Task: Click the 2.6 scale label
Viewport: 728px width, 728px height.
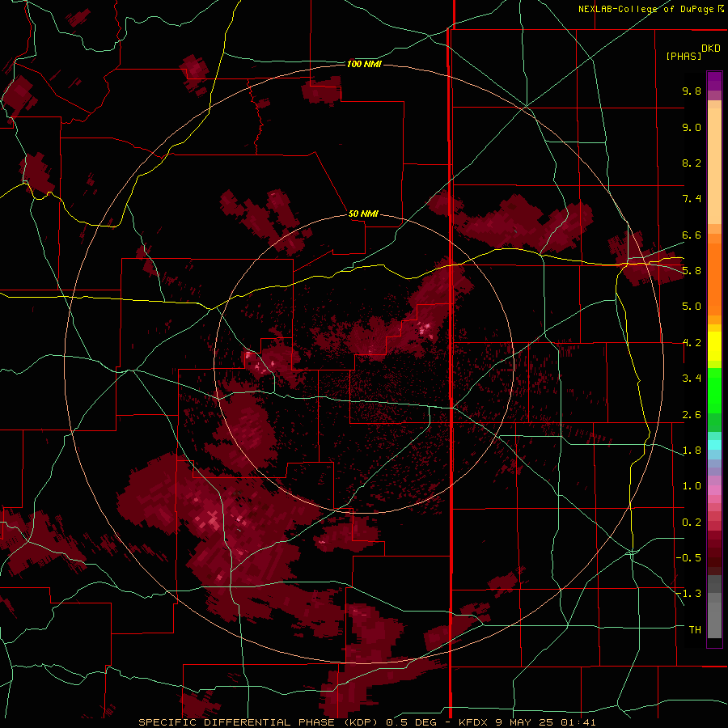Action: click(692, 415)
